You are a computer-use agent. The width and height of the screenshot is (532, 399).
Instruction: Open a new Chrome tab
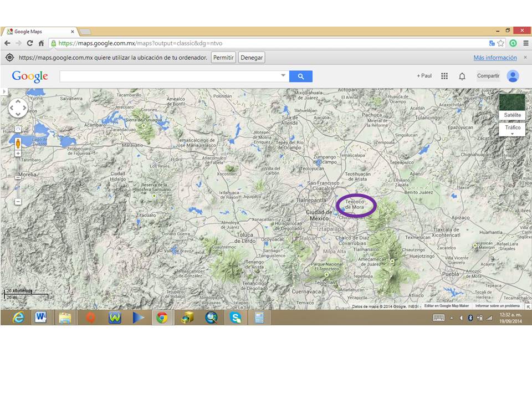(x=85, y=32)
